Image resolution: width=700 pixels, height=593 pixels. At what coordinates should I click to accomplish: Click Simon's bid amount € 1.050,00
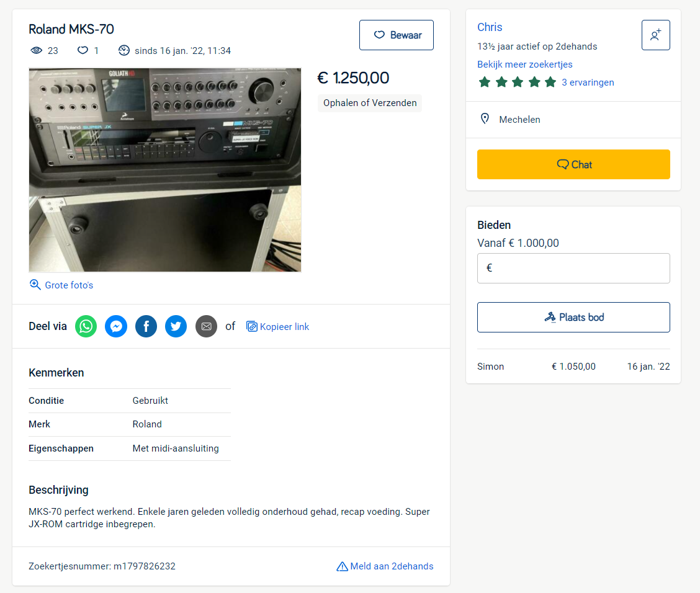click(573, 367)
